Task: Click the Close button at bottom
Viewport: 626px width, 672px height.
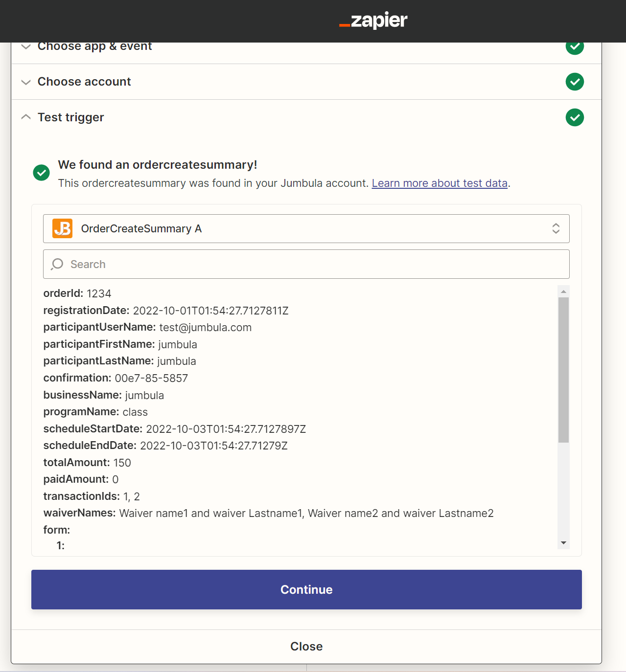Action: tap(306, 646)
